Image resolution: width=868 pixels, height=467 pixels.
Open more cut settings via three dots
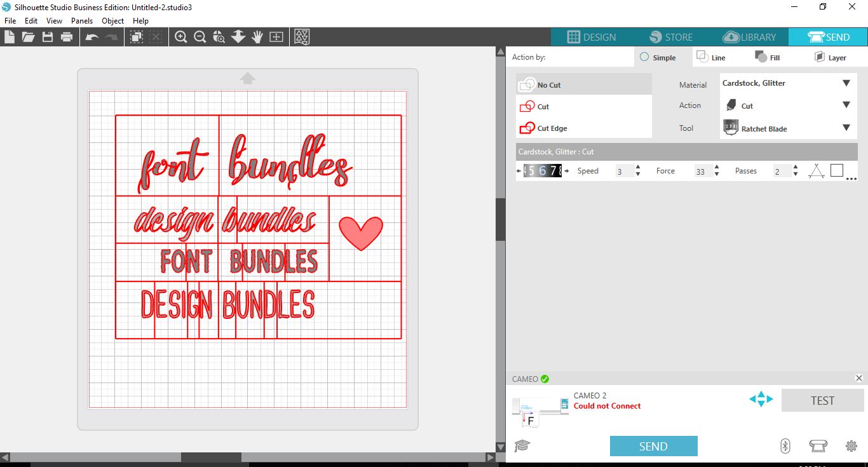(x=851, y=179)
